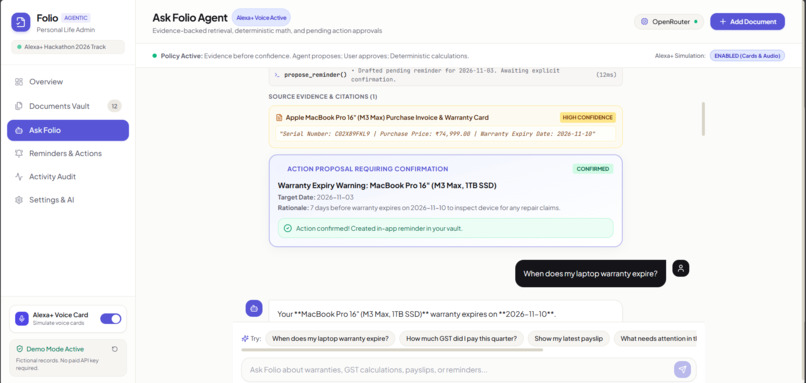Click the SOURCE EVIDENCE & CITATIONS (1) heading
The width and height of the screenshot is (806, 383).
(x=323, y=97)
